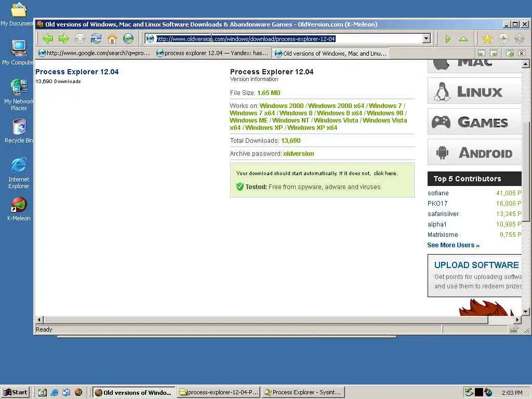This screenshot has height=399, width=532.
Task: Click the globe search icon in toolbar
Action: coord(128,38)
